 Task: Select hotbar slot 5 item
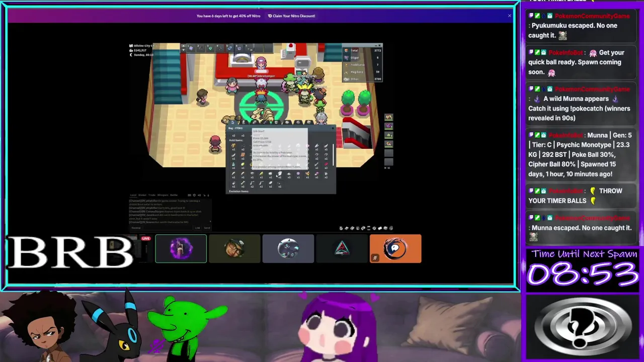[229, 48]
